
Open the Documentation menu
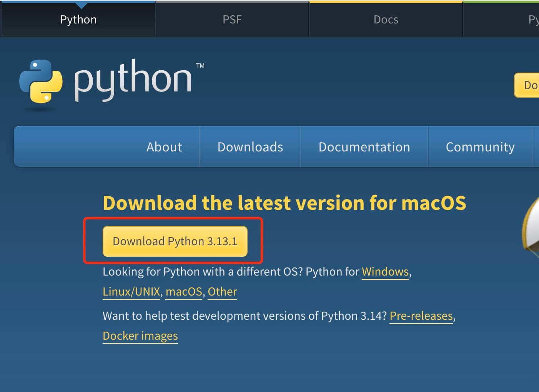[364, 147]
